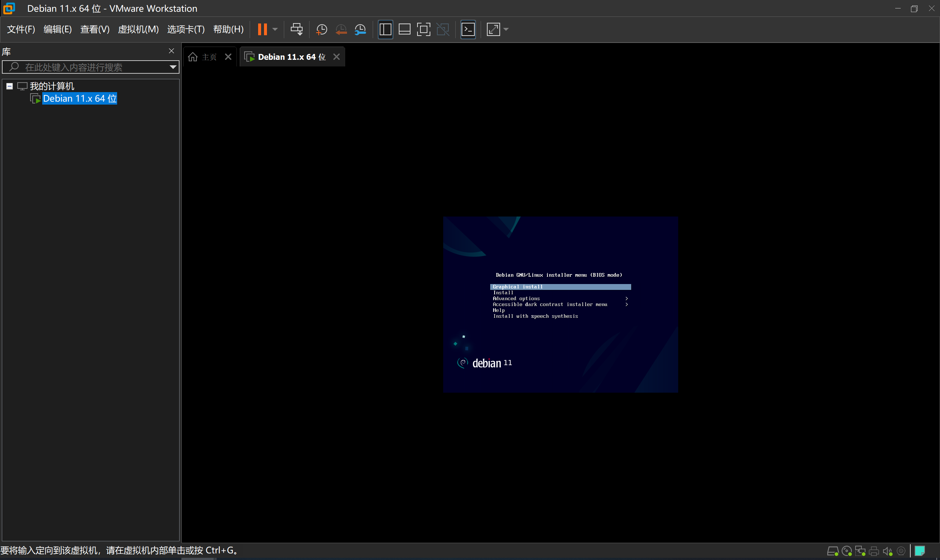Click the webcam device status icon

(x=901, y=551)
